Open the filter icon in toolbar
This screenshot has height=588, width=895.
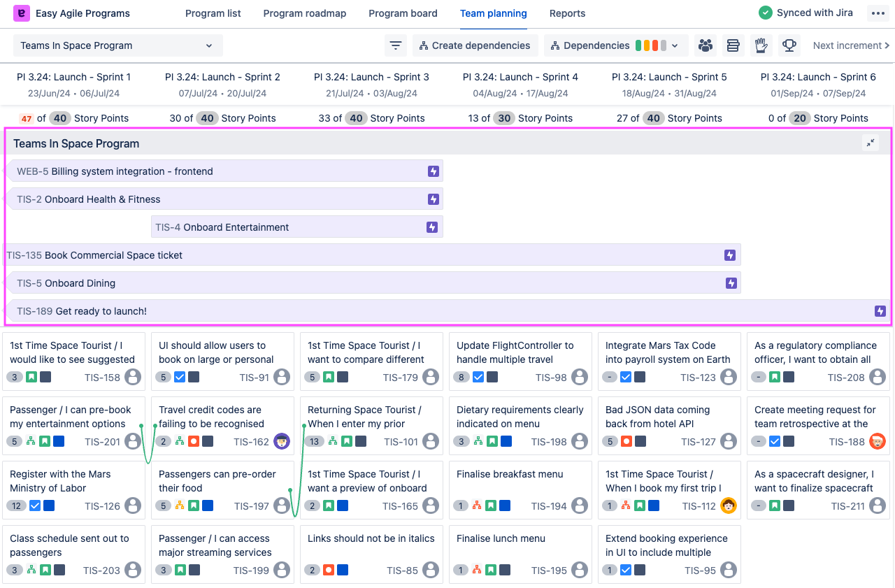396,45
